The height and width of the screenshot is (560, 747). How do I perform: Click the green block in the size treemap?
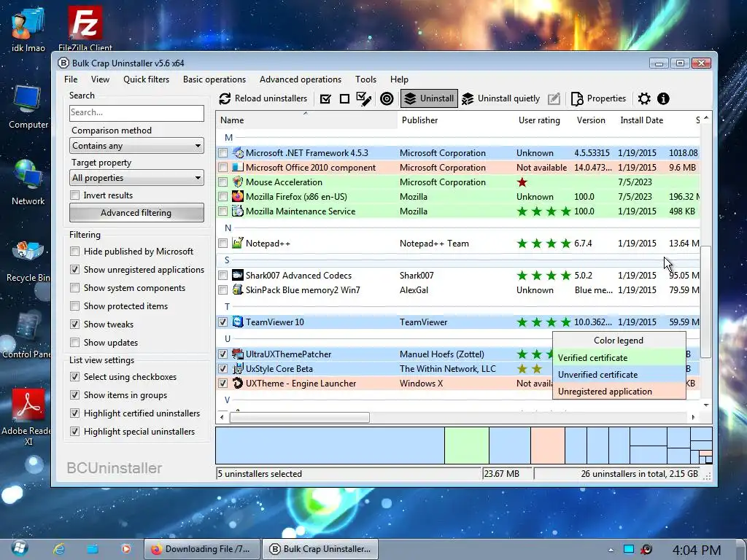[466, 446]
